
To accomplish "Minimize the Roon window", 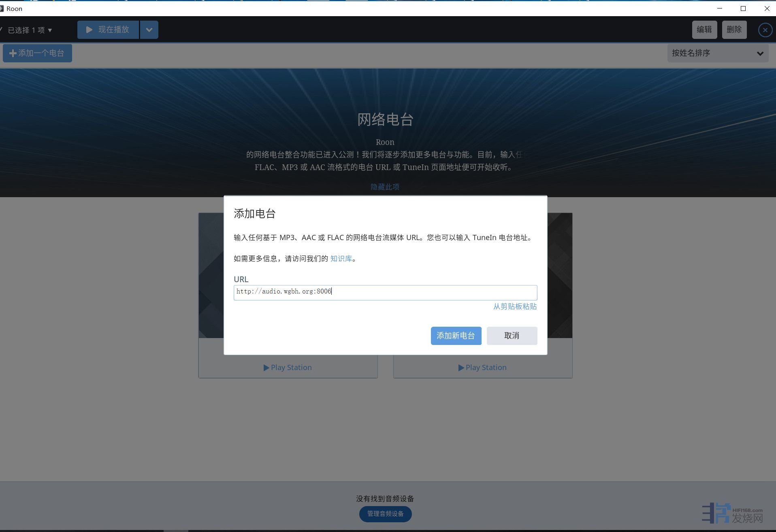I will (719, 8).
